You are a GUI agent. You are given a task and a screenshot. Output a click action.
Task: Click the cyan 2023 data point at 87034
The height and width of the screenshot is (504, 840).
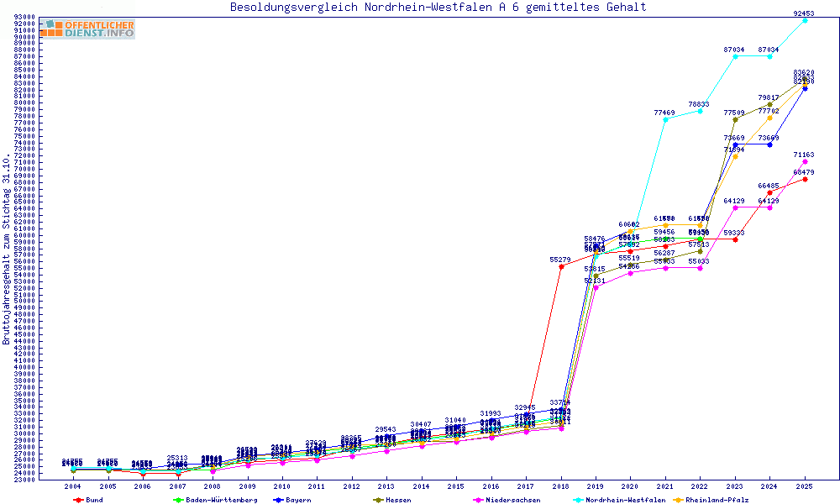click(735, 56)
